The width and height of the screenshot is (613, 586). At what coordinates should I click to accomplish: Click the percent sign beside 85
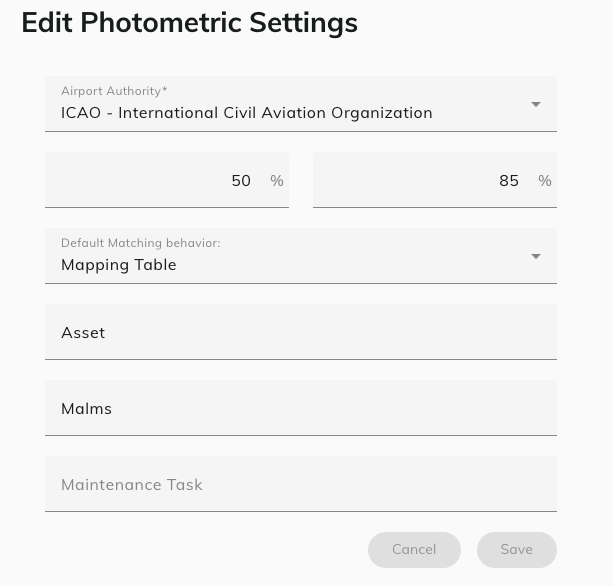click(x=545, y=181)
